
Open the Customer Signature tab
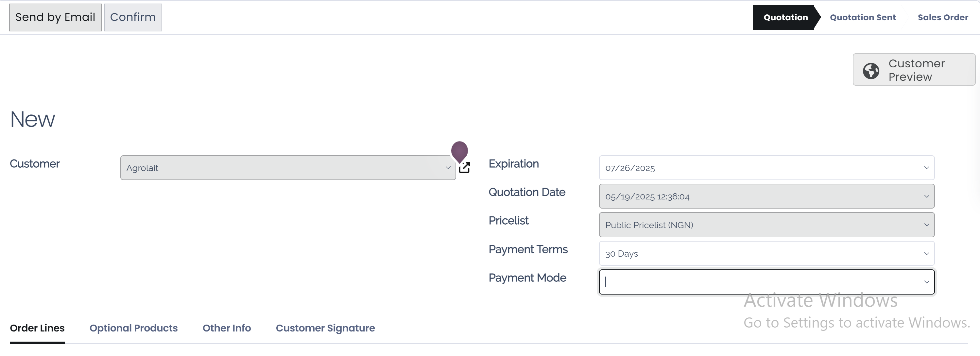point(325,328)
